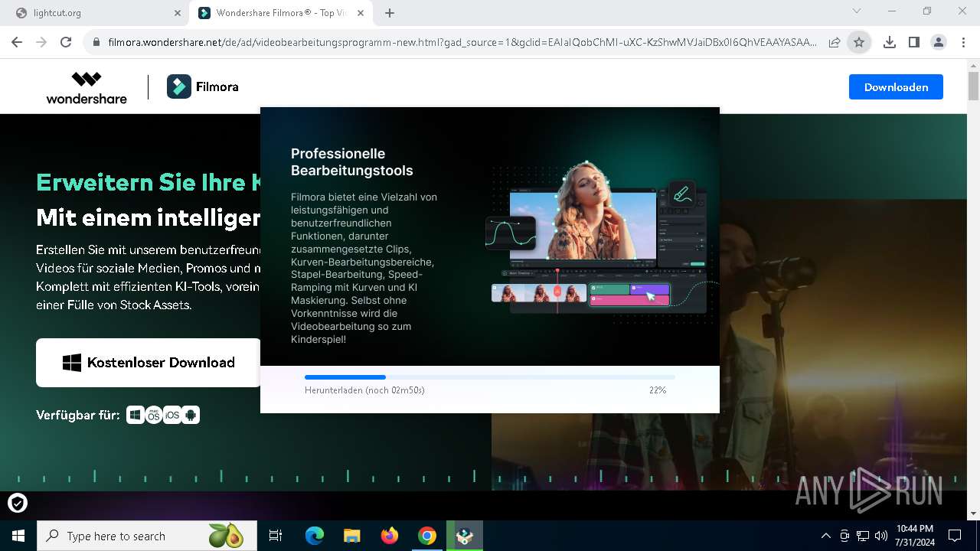
Task: Click the Wondershare logo
Action: click(87, 87)
